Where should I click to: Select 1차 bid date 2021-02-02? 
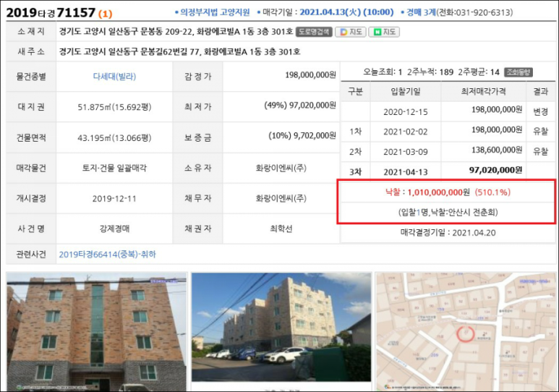click(x=406, y=132)
